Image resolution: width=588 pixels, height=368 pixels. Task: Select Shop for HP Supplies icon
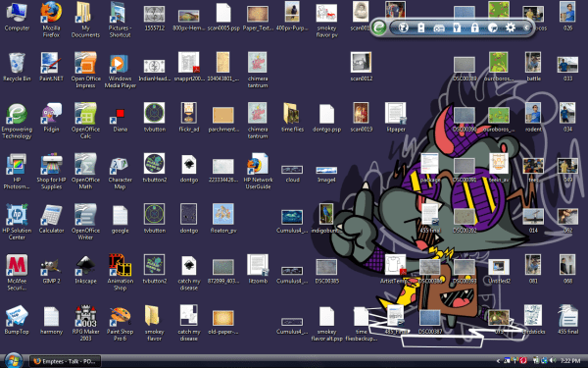point(51,172)
